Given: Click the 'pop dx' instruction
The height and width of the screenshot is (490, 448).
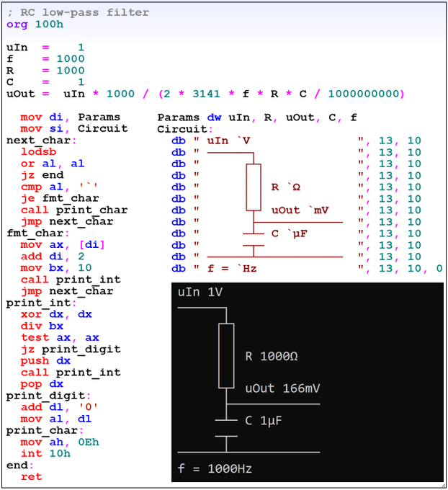Looking at the screenshot, I should [42, 384].
